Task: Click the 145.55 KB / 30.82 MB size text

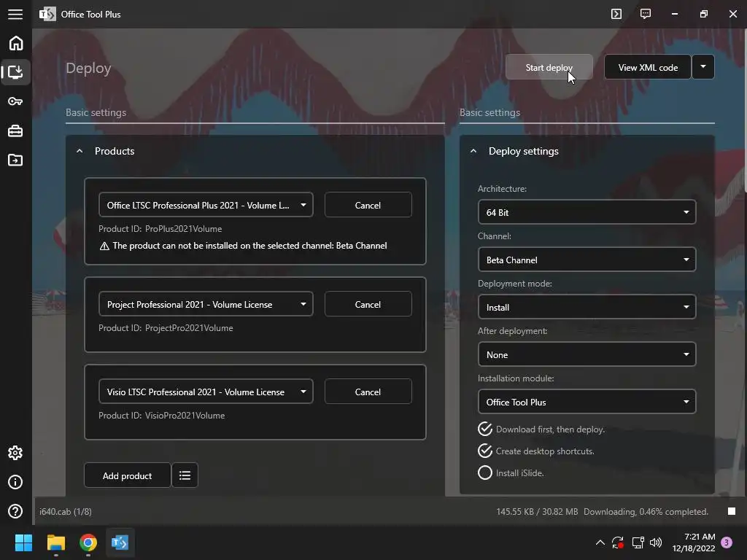Action: pyautogui.click(x=537, y=511)
